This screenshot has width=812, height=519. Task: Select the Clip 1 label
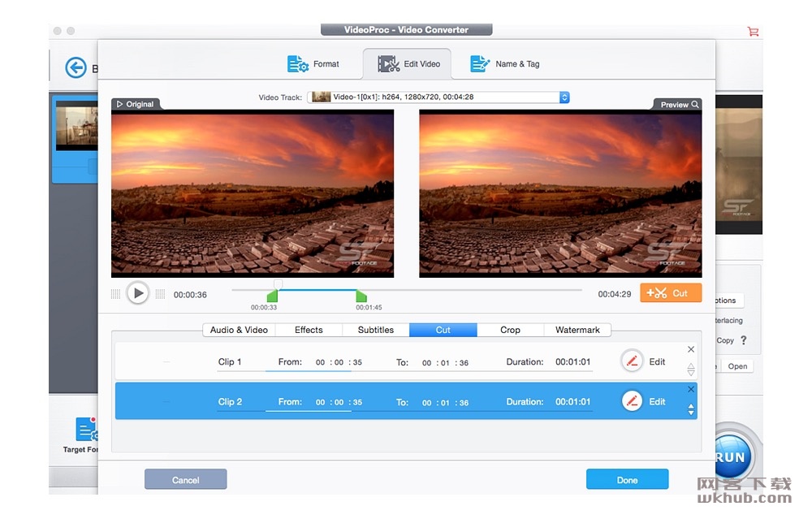pyautogui.click(x=230, y=361)
